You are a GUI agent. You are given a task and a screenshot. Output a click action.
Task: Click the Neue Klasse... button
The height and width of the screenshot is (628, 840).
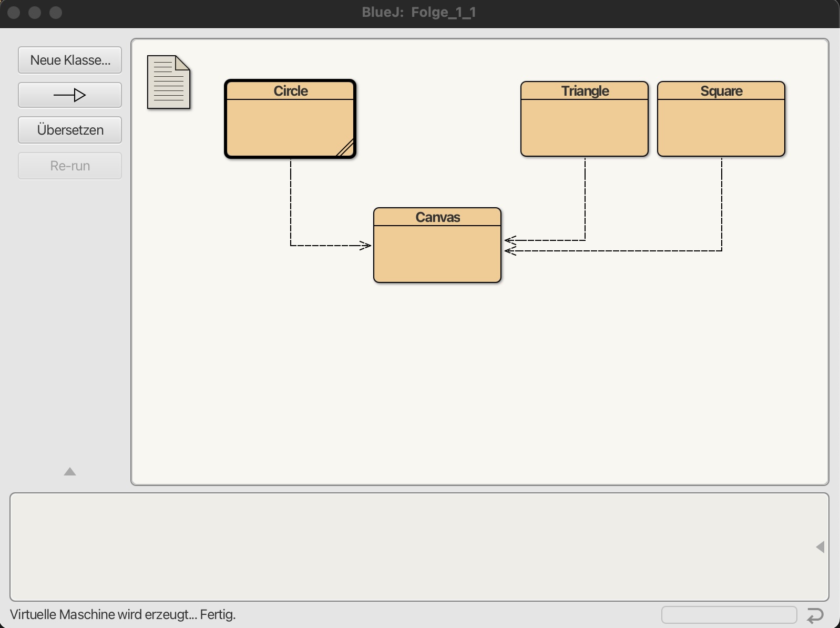pos(70,60)
